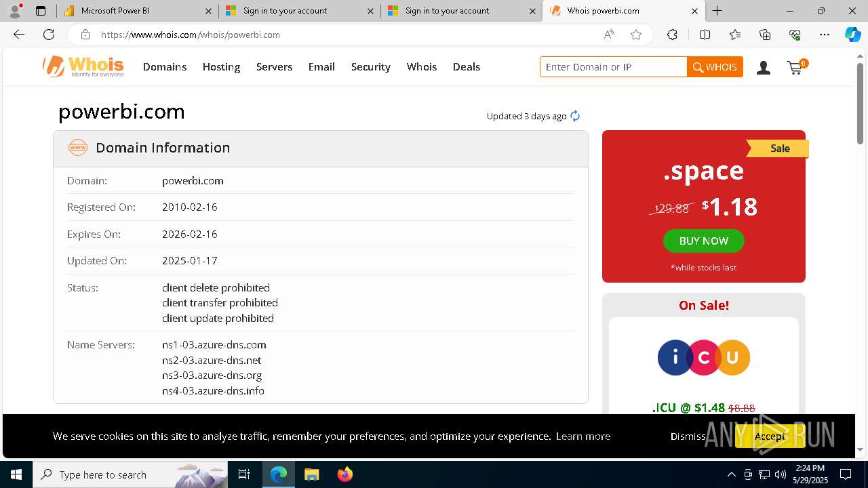The width and height of the screenshot is (868, 488).
Task: Click the Windows search box
Action: [x=130, y=474]
